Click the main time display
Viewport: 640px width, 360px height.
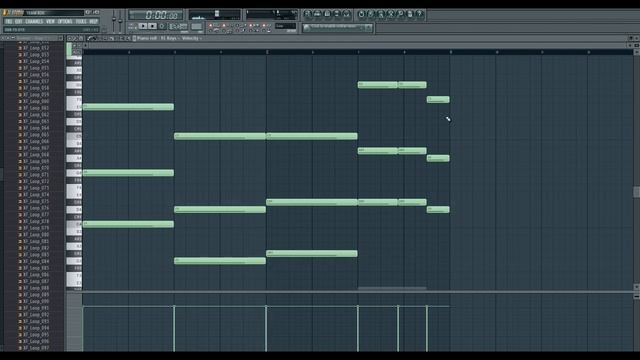point(156,15)
